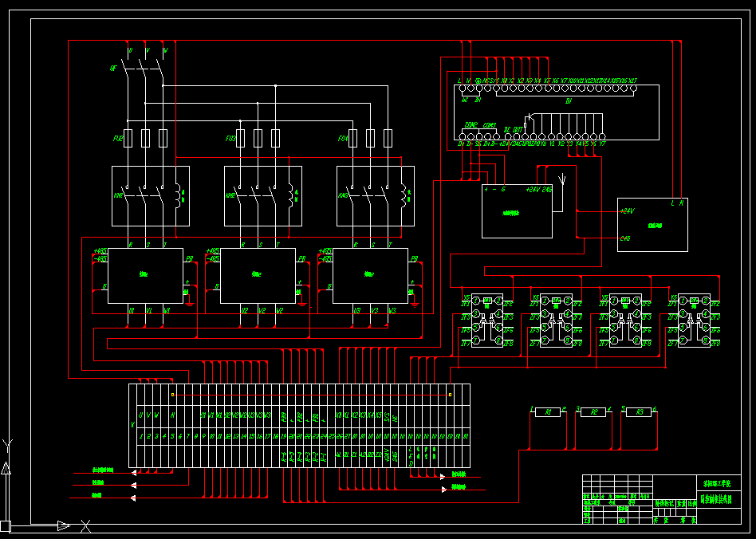Image resolution: width=756 pixels, height=539 pixels.
Task: Click the COM2 label on the PLC
Action: coord(471,125)
